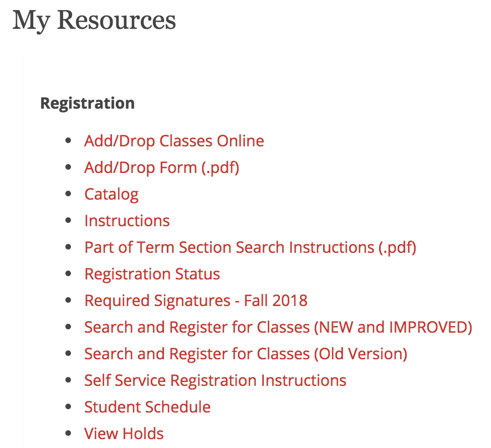491x448 pixels.
Task: Open the Add/Drop Classes Online link
Action: (x=174, y=141)
